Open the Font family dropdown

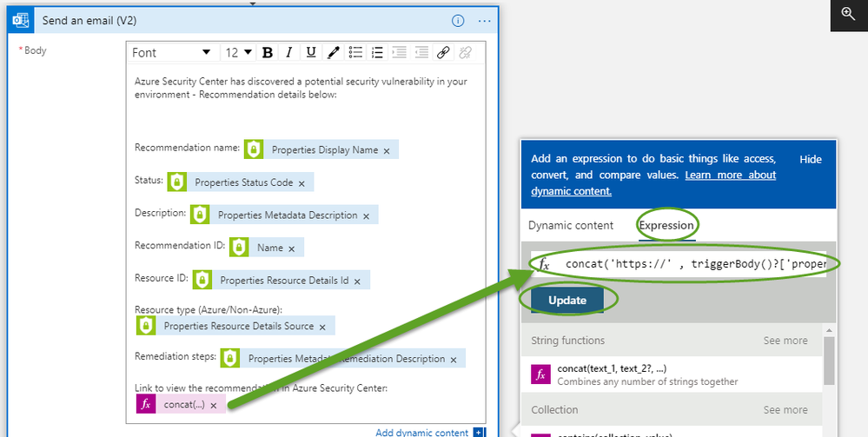click(x=173, y=53)
